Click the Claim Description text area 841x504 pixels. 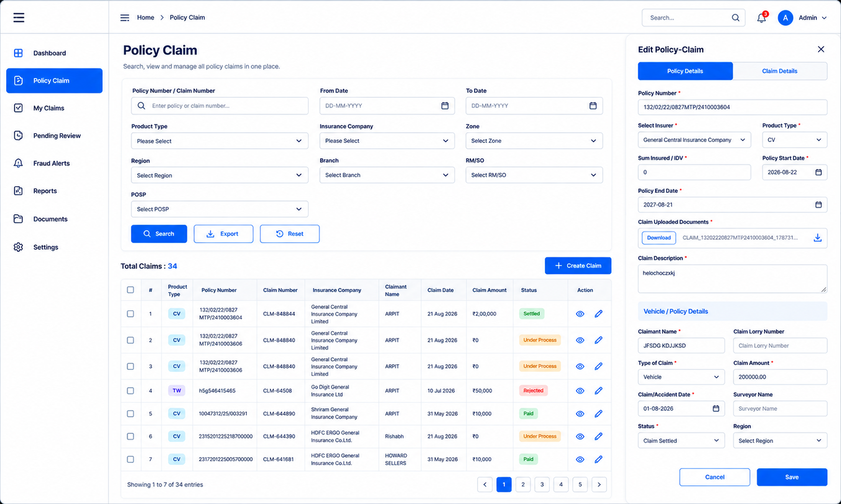pyautogui.click(x=732, y=279)
